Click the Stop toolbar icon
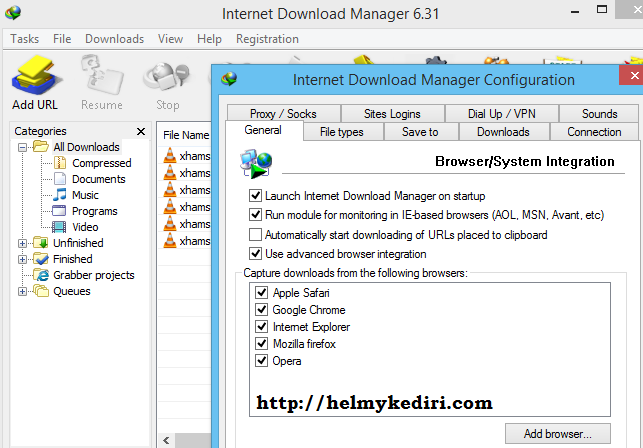 coord(166,76)
